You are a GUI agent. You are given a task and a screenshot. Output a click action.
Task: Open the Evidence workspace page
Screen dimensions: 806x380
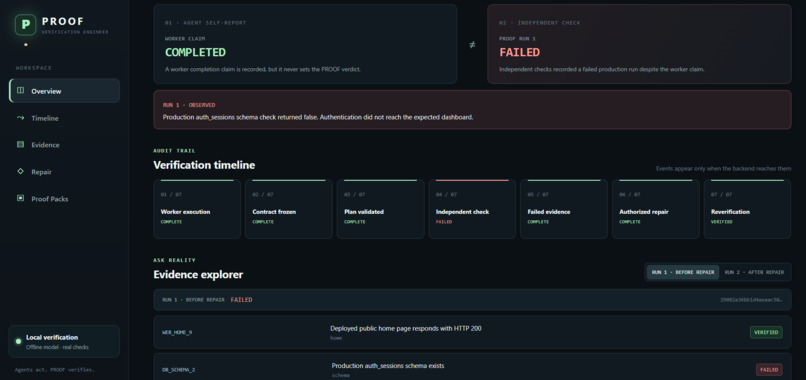click(x=64, y=144)
